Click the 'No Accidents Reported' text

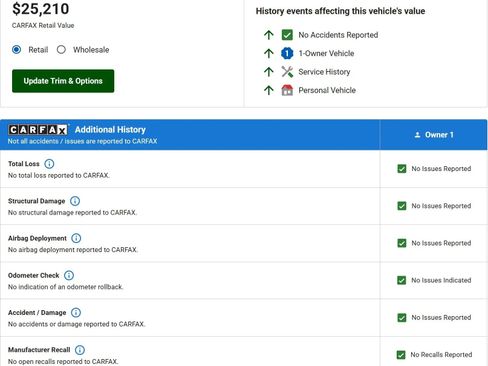338,35
